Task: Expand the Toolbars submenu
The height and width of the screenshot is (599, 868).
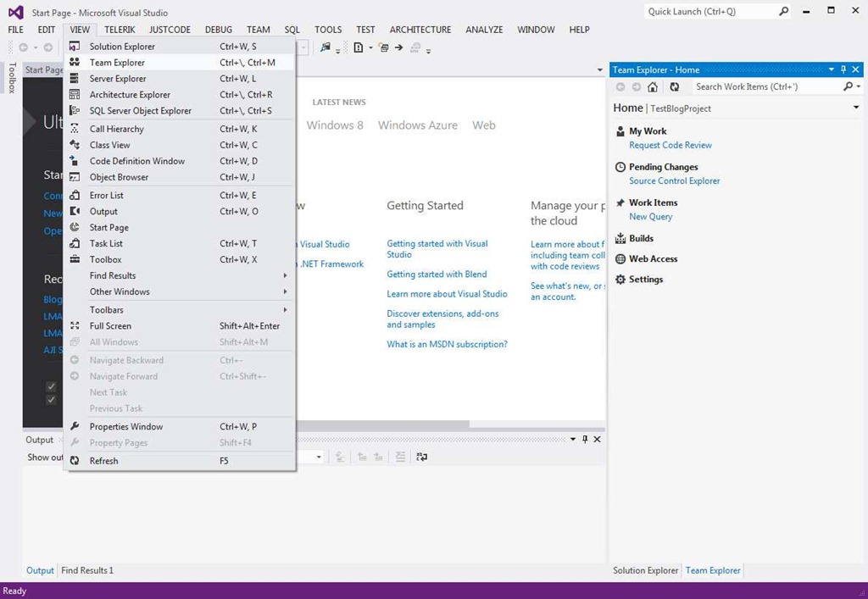Action: (x=180, y=310)
